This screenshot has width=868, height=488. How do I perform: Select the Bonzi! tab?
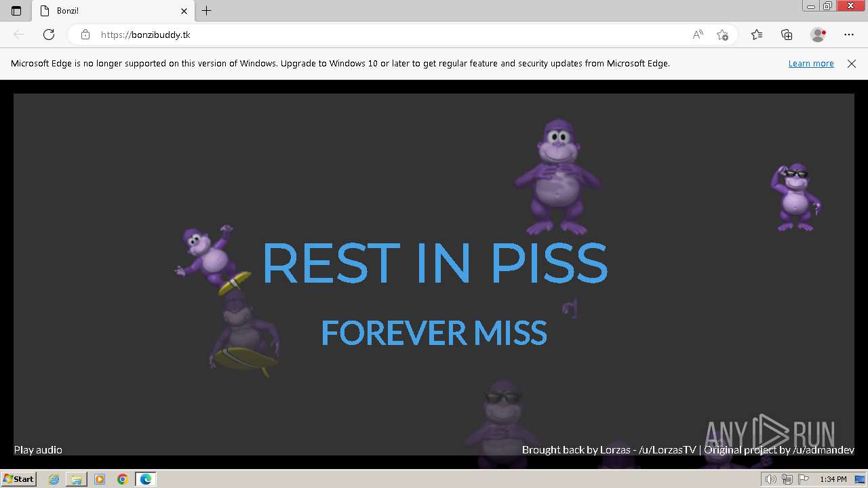(114, 11)
